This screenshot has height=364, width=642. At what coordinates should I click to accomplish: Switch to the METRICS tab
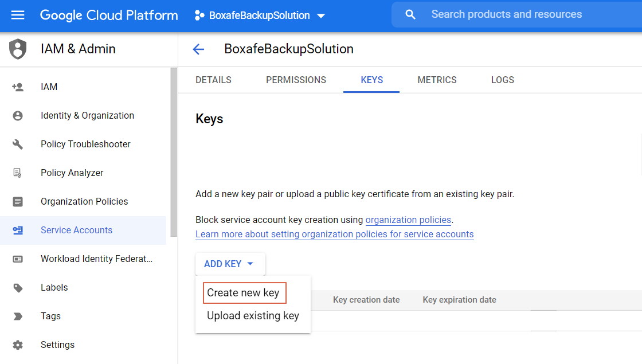[437, 80]
